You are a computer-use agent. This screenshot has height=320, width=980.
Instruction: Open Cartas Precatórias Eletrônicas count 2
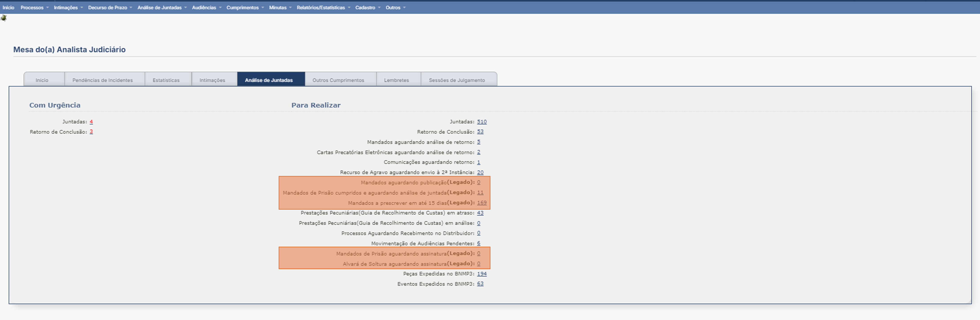click(x=479, y=152)
